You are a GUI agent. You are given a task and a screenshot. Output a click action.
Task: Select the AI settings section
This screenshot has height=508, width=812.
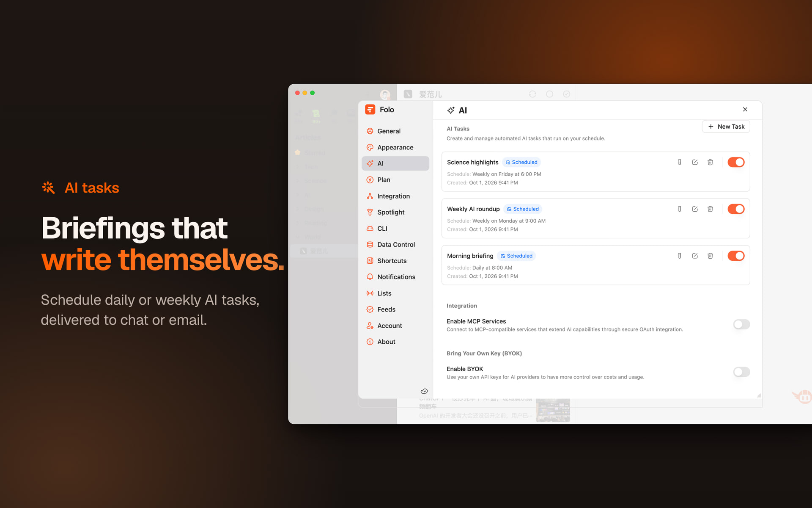click(x=395, y=163)
